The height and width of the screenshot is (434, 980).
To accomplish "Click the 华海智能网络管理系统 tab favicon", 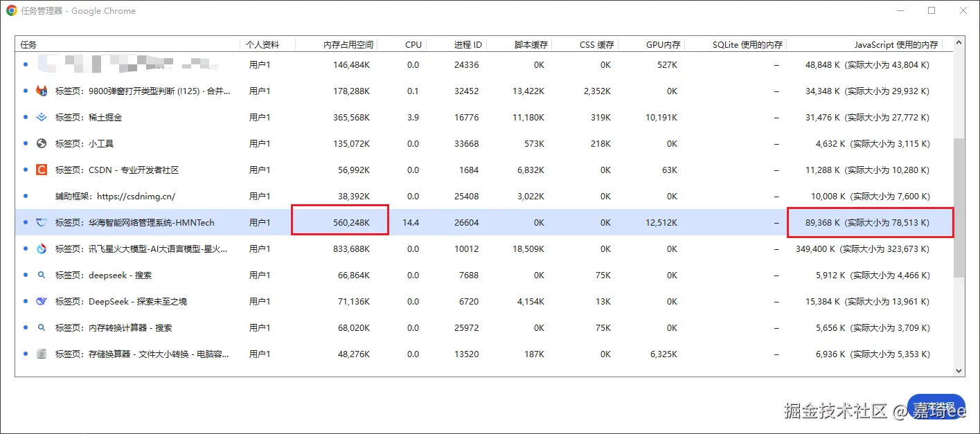I will 42,222.
